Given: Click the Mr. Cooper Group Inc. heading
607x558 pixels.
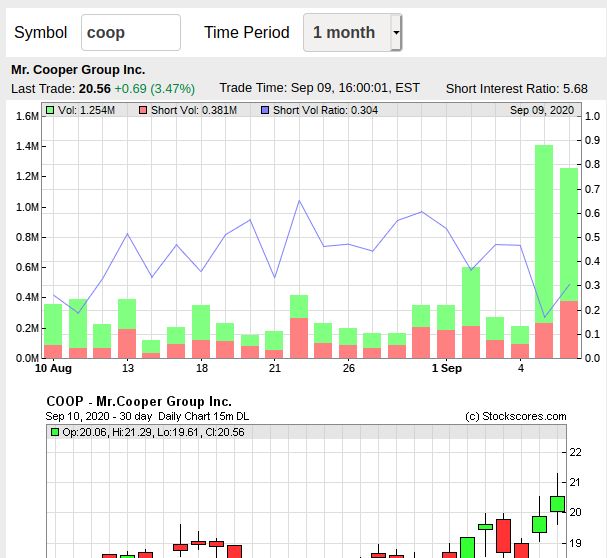Looking at the screenshot, I should pos(78,70).
